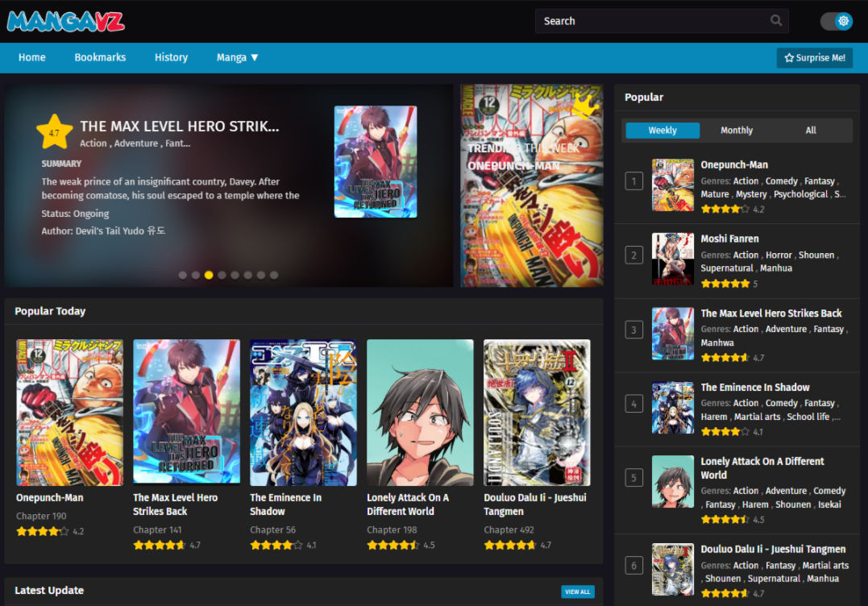
Task: Open the Lonely Attack On A Different World cover
Action: pos(420,412)
